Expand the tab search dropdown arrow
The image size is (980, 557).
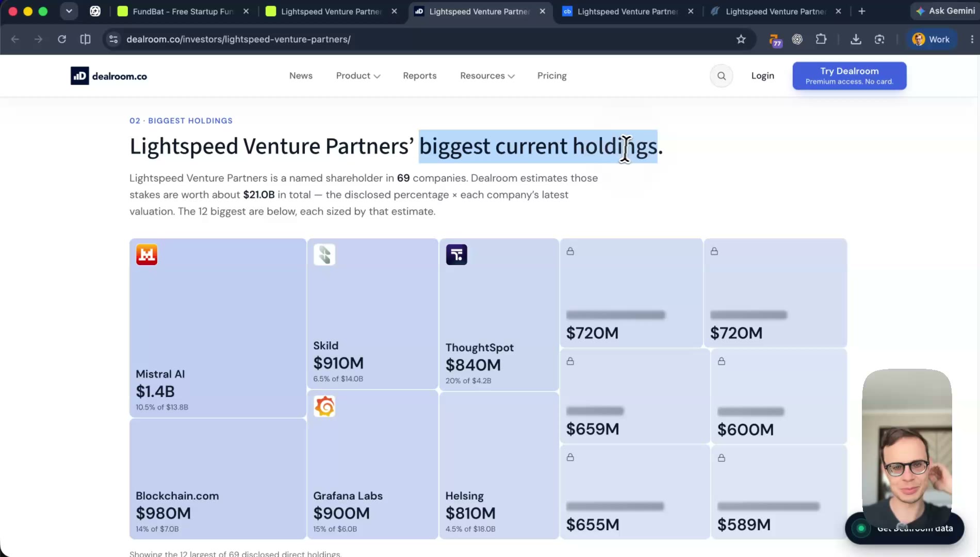(69, 11)
